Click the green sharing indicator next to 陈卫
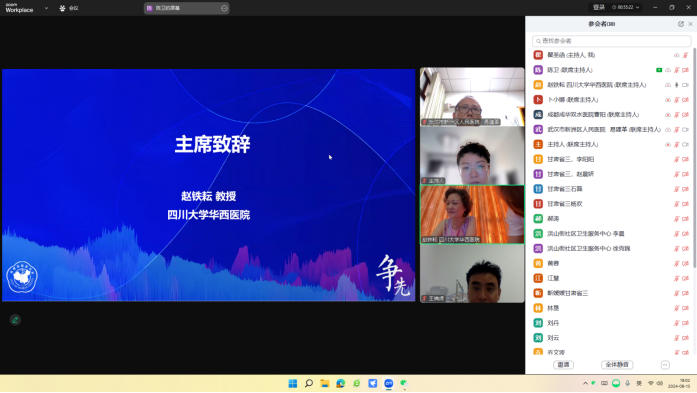The width and height of the screenshot is (697, 393). [659, 70]
